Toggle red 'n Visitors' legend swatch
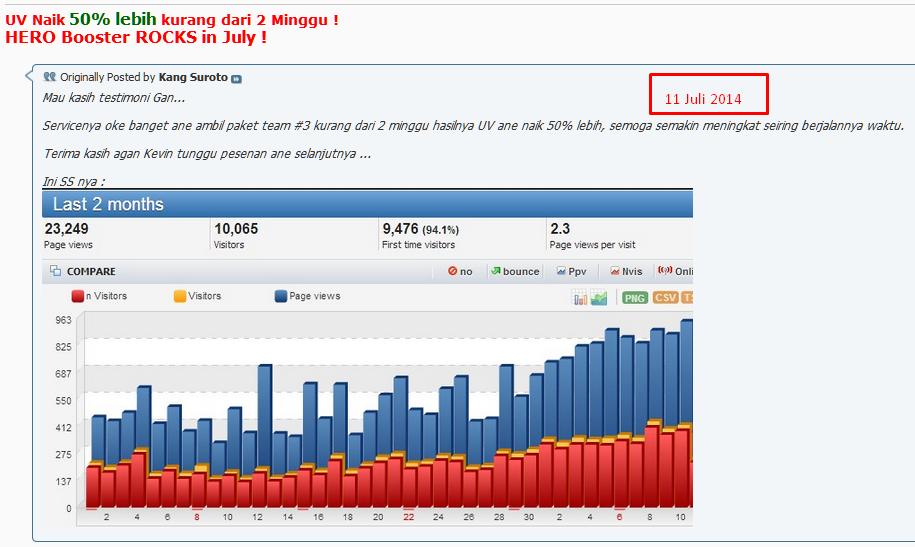Screen dimensions: 915x547 [x=78, y=296]
